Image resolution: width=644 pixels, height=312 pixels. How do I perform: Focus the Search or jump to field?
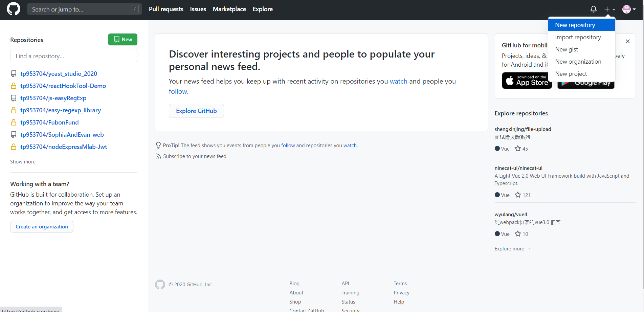85,9
